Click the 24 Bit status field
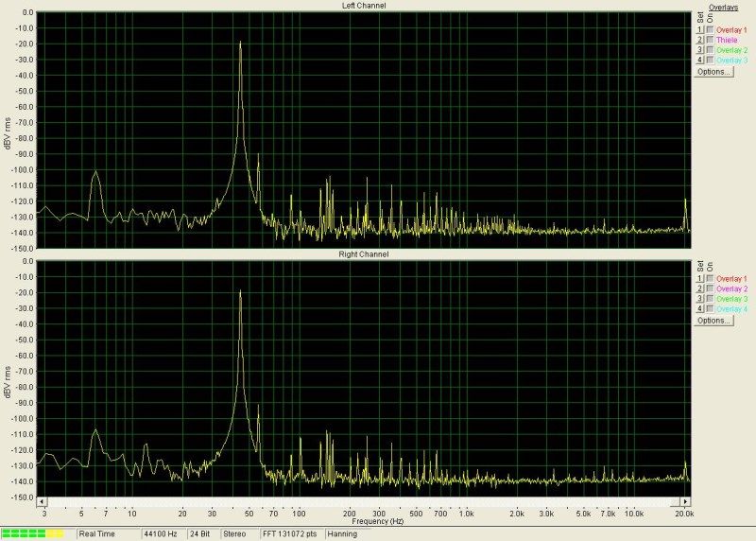 202,534
